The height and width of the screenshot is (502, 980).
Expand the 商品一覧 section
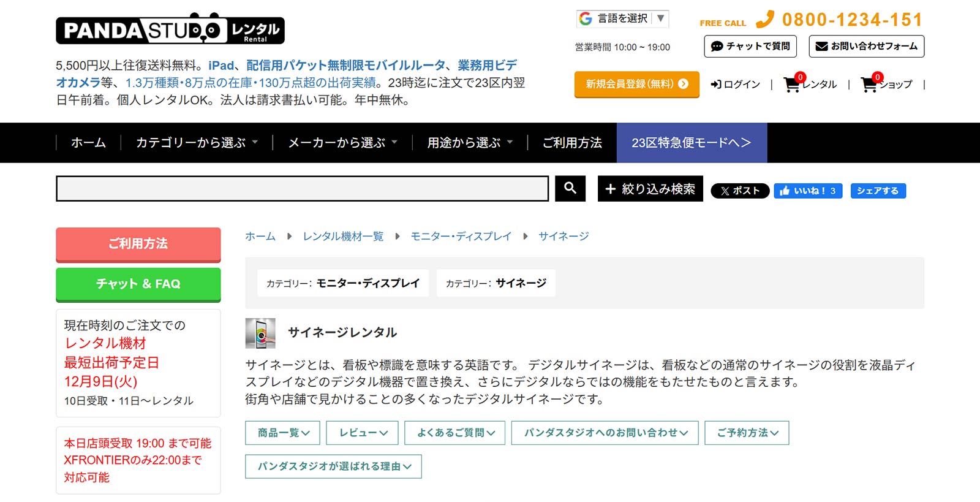[284, 433]
